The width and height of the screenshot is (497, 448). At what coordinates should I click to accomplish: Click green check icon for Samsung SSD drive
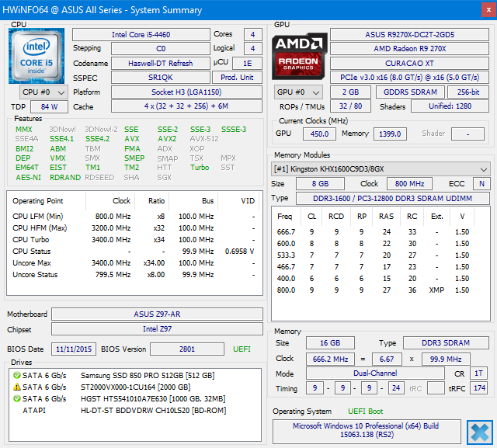pos(17,376)
